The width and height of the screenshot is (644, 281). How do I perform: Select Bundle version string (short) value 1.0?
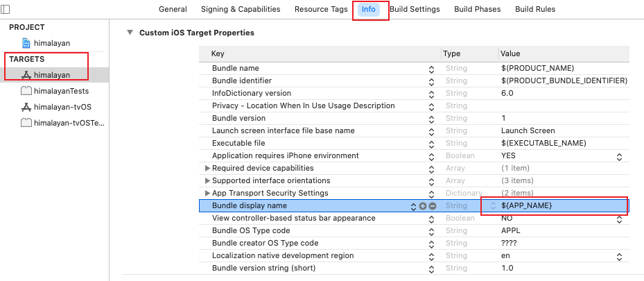point(507,269)
